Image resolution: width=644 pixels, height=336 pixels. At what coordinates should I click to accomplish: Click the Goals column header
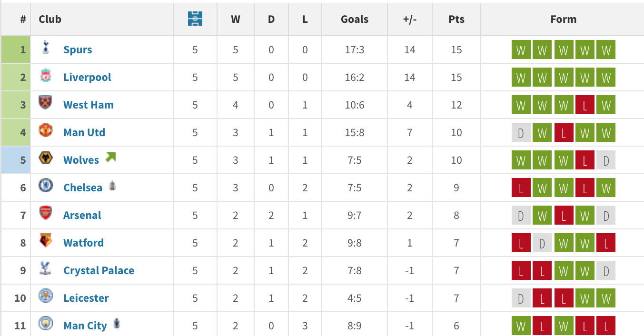coord(355,19)
